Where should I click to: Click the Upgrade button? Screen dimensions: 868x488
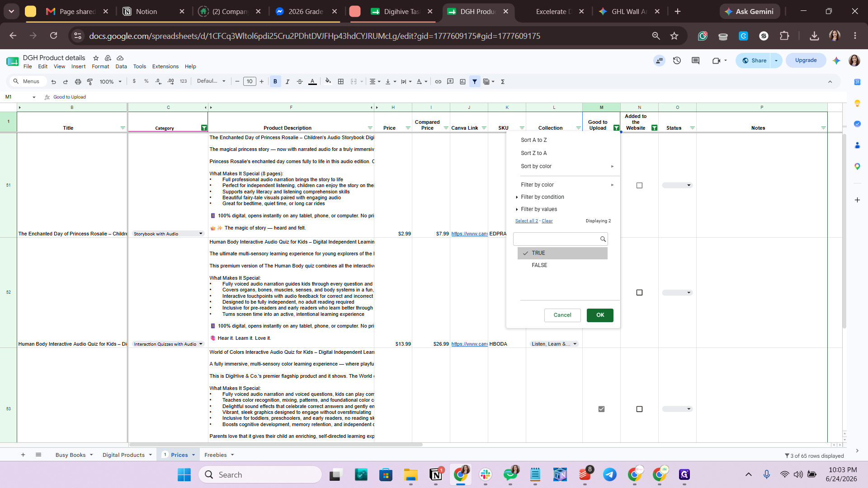click(x=806, y=60)
